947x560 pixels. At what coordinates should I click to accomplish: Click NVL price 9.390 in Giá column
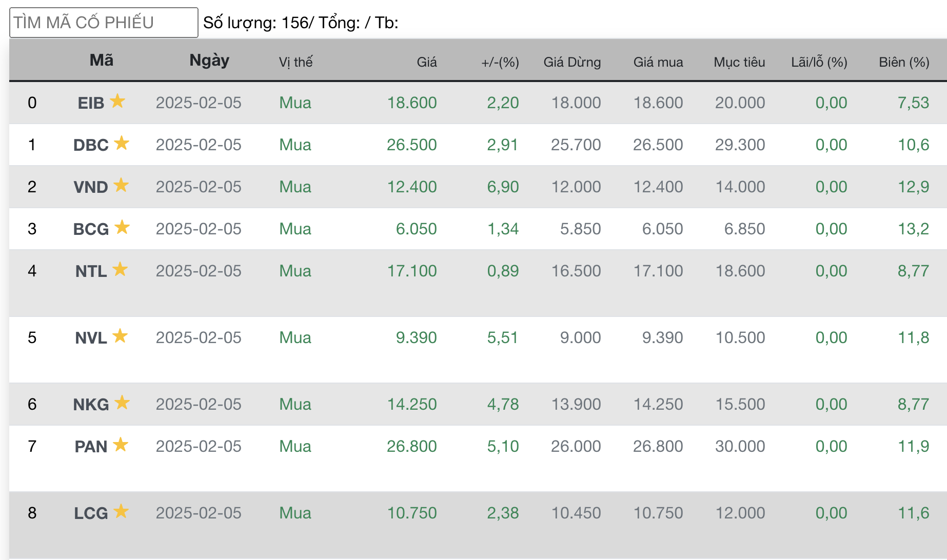416,337
